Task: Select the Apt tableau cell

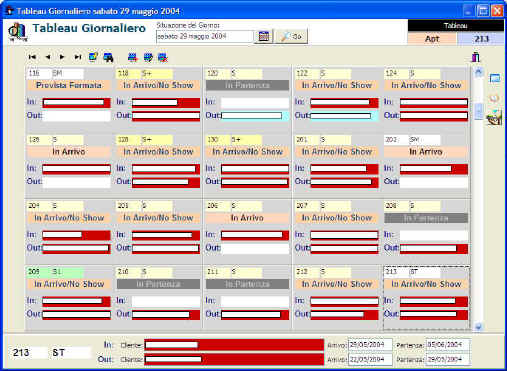Action: (x=432, y=39)
